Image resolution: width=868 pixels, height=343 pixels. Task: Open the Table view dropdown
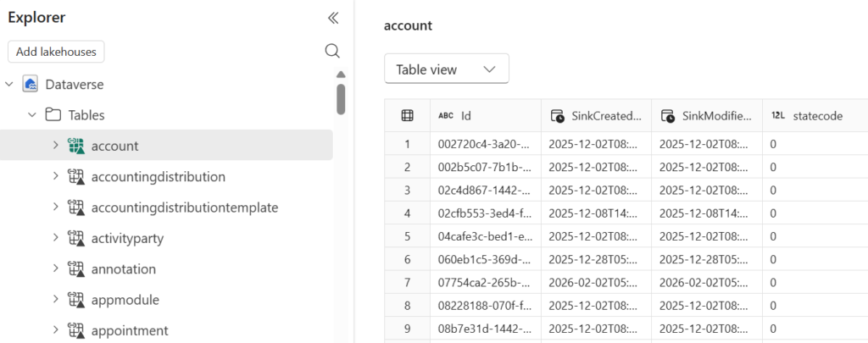[x=447, y=69]
